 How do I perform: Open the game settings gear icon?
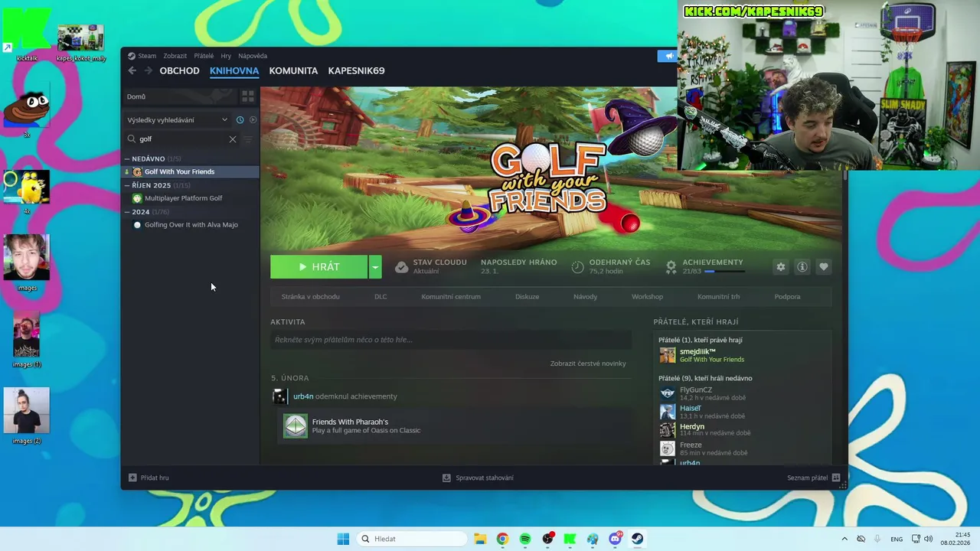tap(780, 266)
